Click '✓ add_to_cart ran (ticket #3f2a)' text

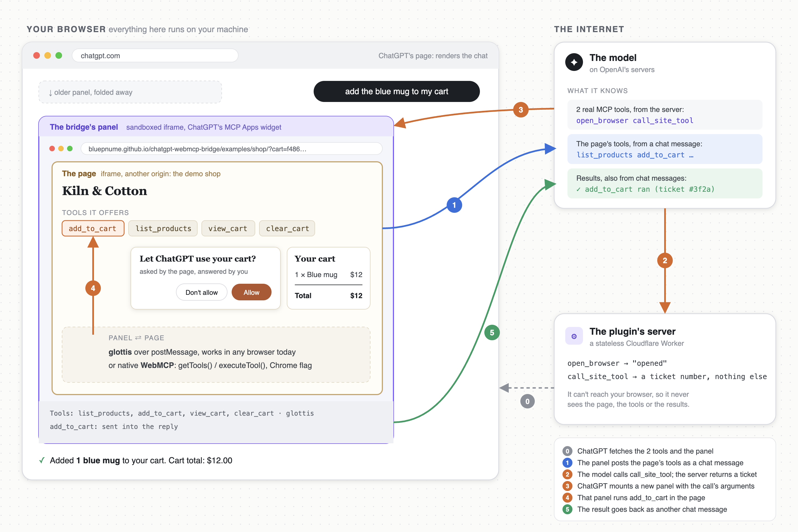click(x=645, y=189)
